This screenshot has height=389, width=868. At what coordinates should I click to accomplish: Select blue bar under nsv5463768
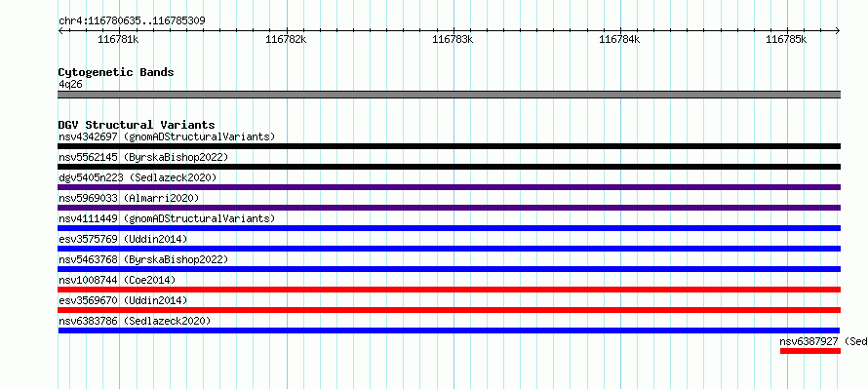click(450, 269)
